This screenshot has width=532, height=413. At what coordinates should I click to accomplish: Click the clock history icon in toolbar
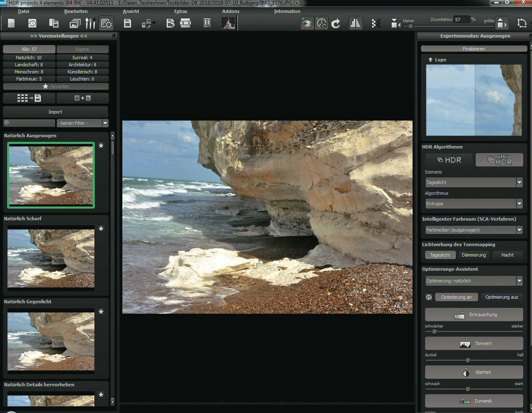pyautogui.click(x=32, y=23)
